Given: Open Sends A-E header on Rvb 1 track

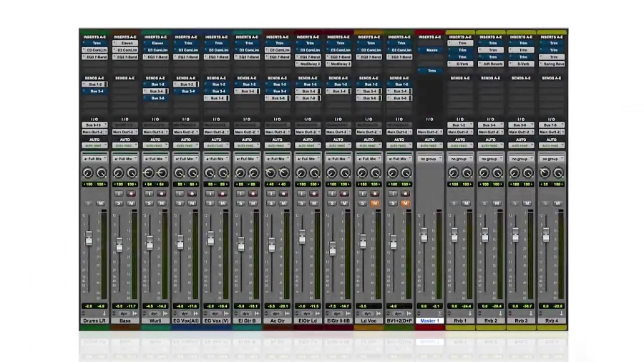Looking at the screenshot, I should click(x=460, y=78).
